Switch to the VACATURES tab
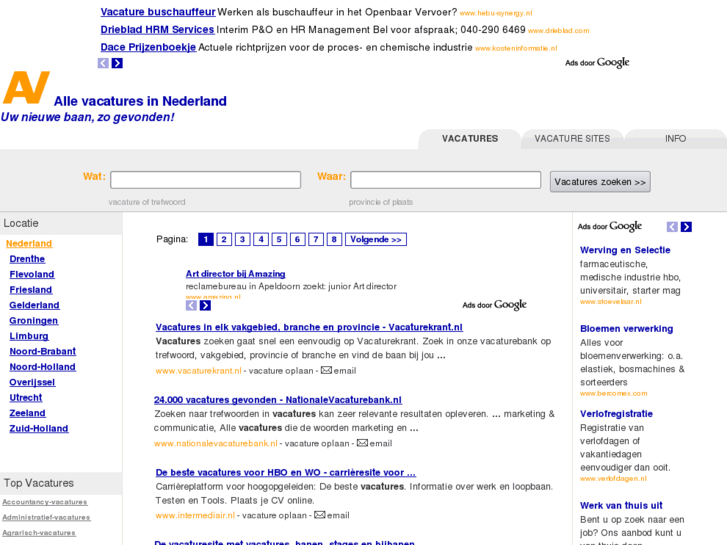The image size is (727, 545). tap(470, 139)
